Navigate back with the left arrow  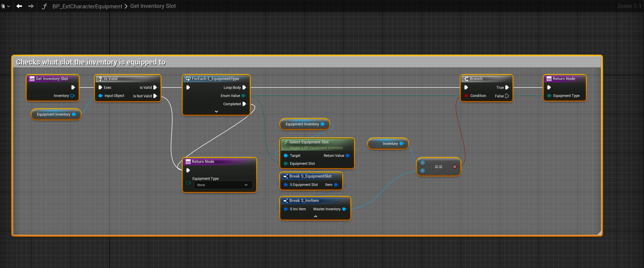(19, 6)
